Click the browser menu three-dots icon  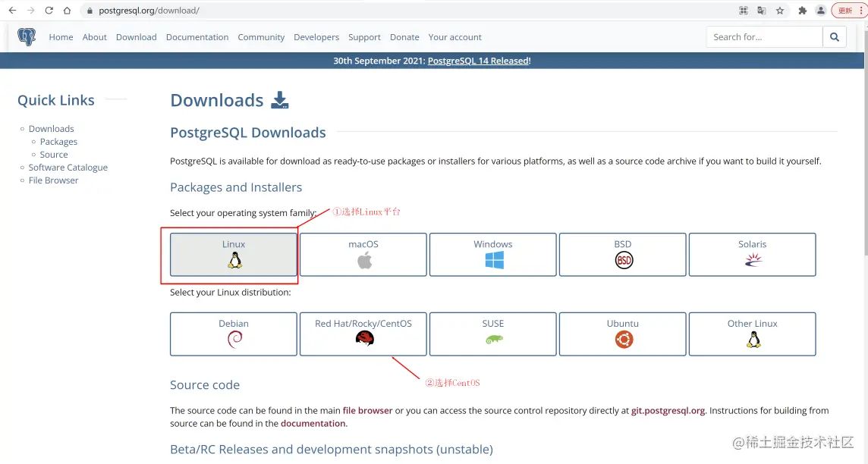pyautogui.click(x=861, y=11)
